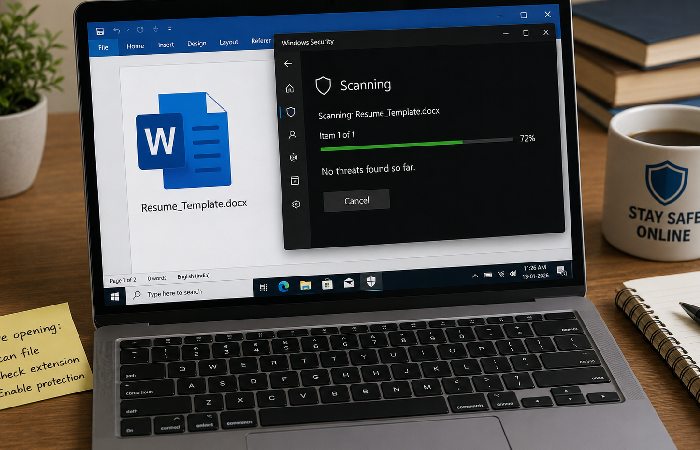Open the References tab in Word
The image size is (700, 450).
coord(261,41)
